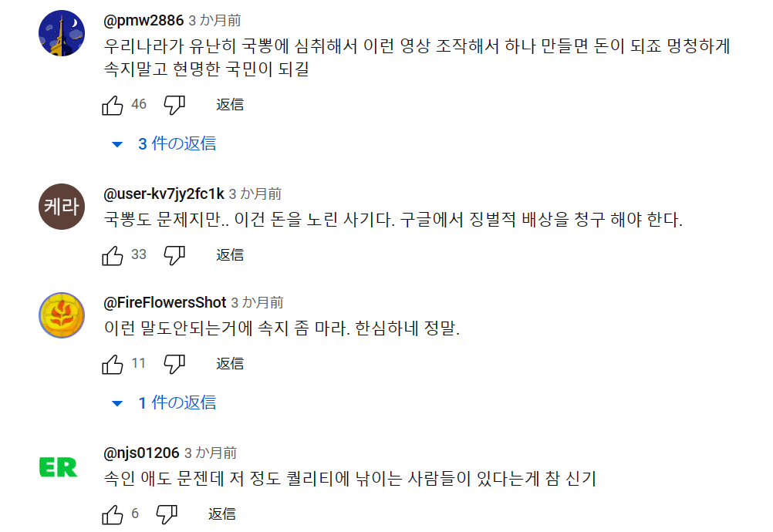The image size is (773, 532).
Task: Dislike the @FireFlowersShot comment
Action: pyautogui.click(x=174, y=363)
